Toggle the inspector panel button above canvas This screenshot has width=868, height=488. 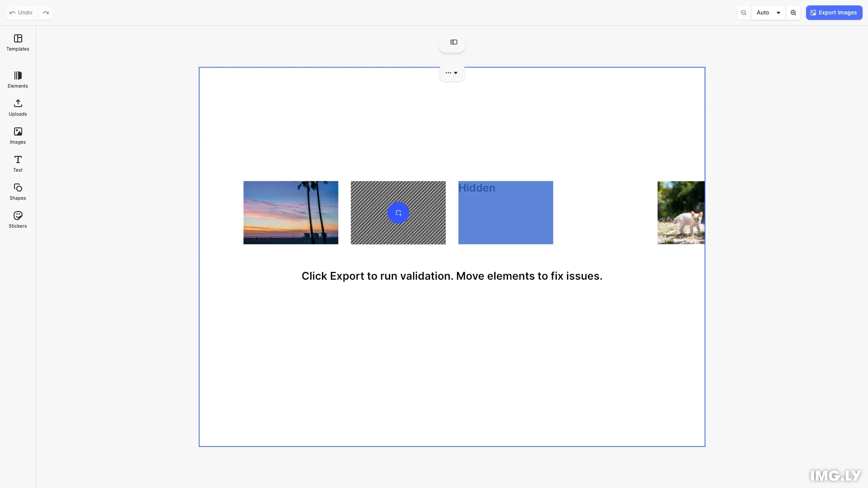tap(453, 42)
